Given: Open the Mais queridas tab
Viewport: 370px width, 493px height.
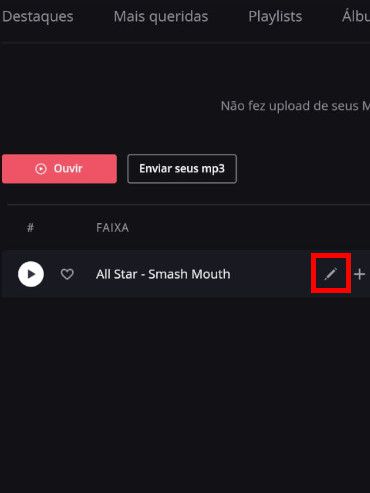Looking at the screenshot, I should (x=161, y=16).
